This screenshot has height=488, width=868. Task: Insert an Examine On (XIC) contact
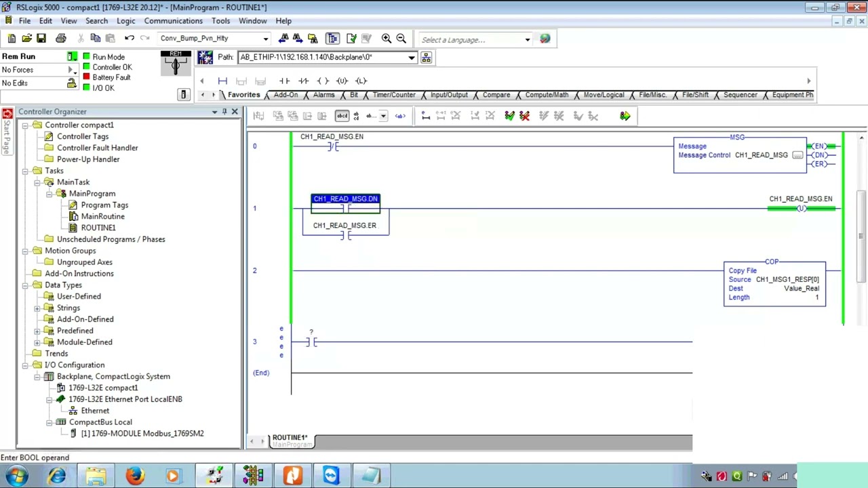285,81
